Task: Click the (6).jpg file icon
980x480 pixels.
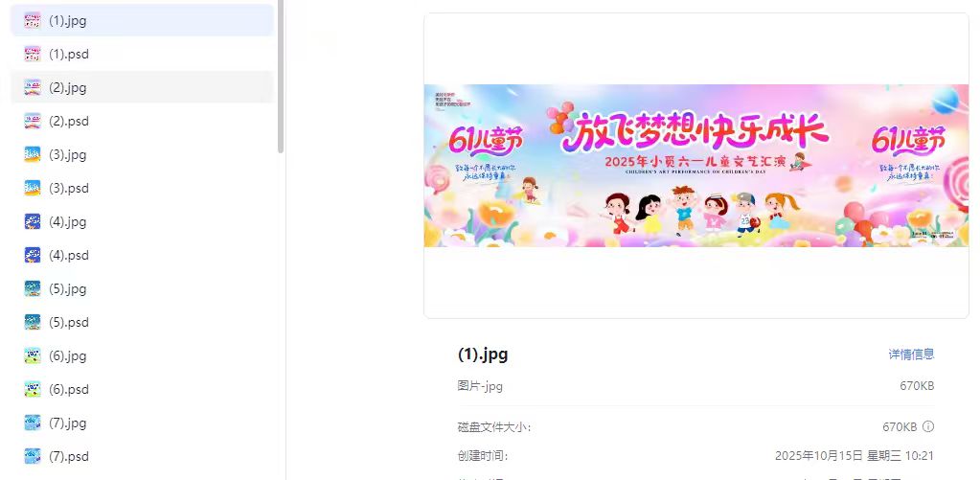Action: click(33, 356)
